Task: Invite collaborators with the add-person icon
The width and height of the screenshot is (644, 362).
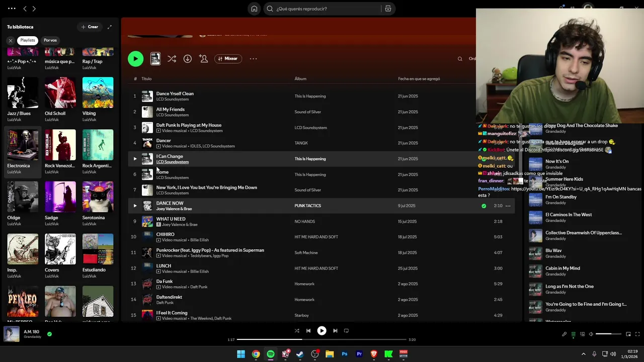Action: click(x=203, y=59)
